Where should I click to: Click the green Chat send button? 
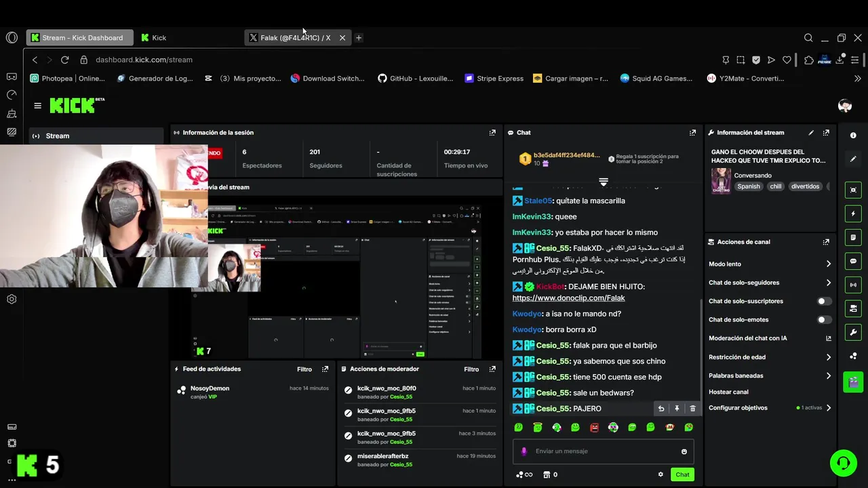[682, 474]
